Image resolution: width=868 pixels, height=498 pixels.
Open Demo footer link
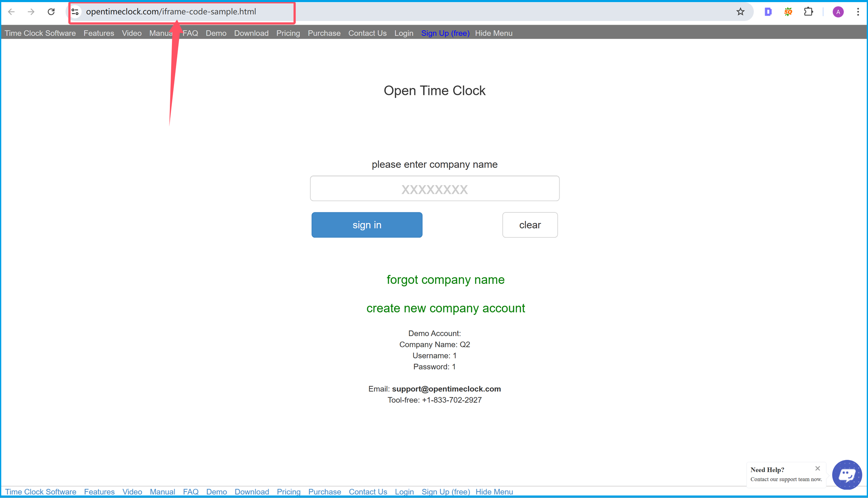(216, 492)
